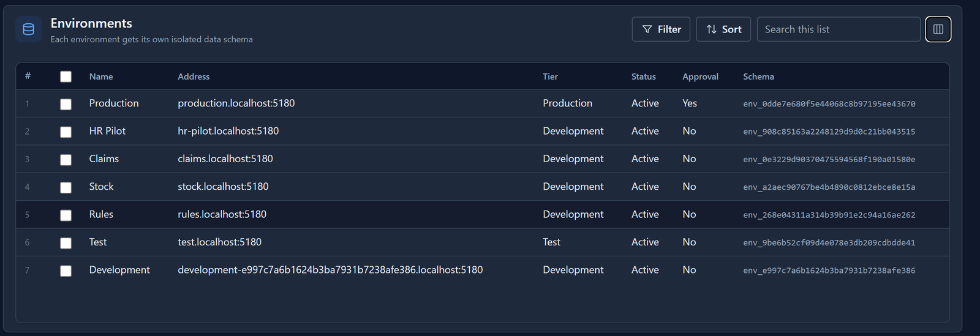The height and width of the screenshot is (336, 980).
Task: Click the development-e997c7a6 localhost address
Action: (330, 270)
